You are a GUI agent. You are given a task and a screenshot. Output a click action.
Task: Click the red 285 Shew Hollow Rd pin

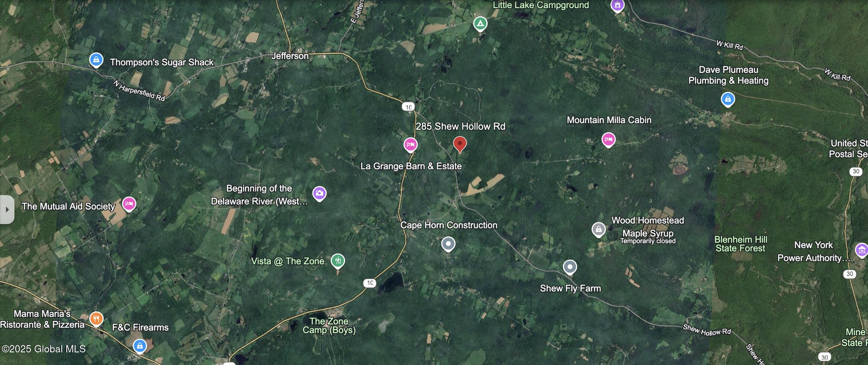(460, 145)
